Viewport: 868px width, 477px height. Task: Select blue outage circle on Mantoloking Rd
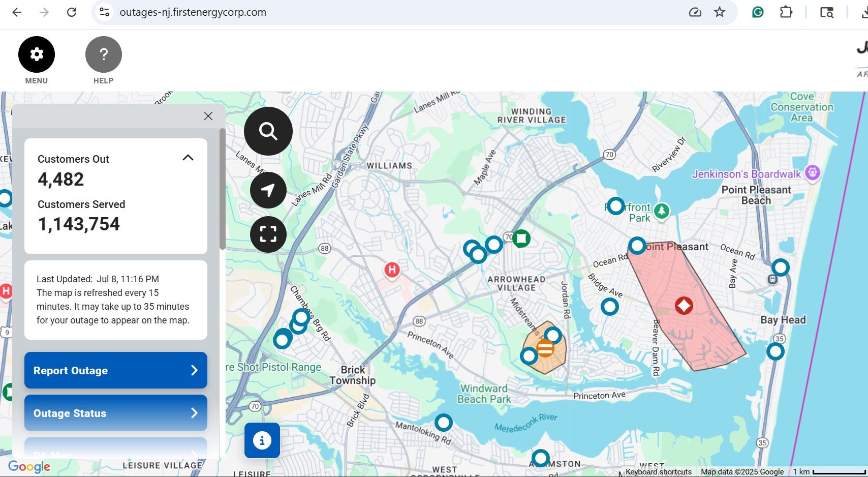[x=444, y=422]
